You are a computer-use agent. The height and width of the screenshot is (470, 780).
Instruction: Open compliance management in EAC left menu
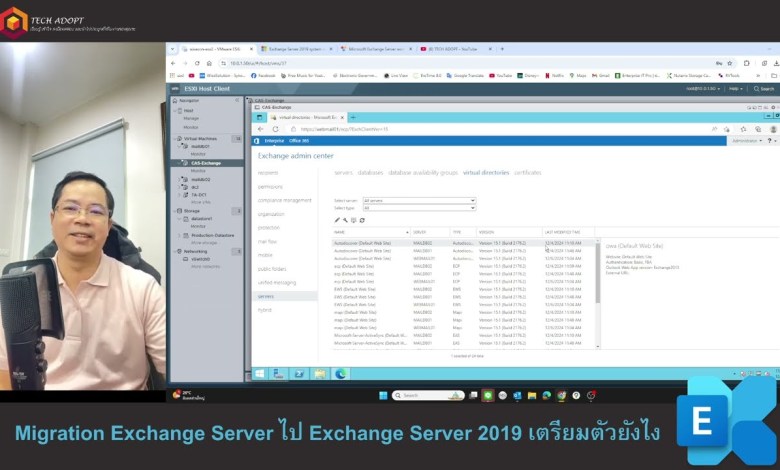[x=285, y=200]
